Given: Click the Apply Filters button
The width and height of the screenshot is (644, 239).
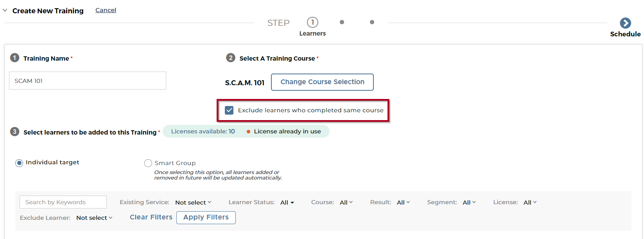Looking at the screenshot, I should tap(206, 217).
